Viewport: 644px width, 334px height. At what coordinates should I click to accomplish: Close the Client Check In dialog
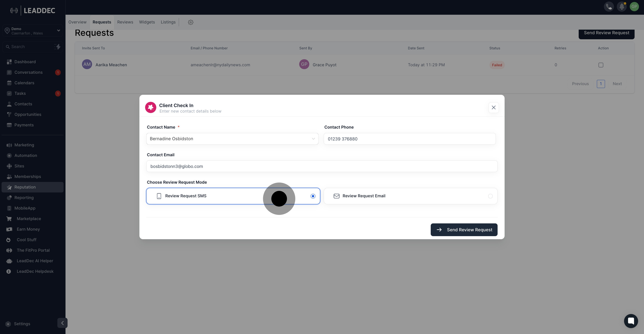coord(493,107)
